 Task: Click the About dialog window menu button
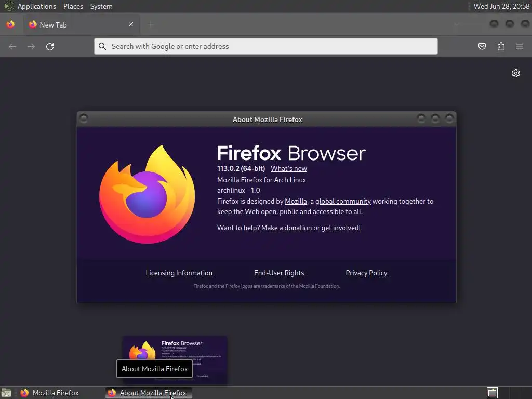(x=84, y=118)
